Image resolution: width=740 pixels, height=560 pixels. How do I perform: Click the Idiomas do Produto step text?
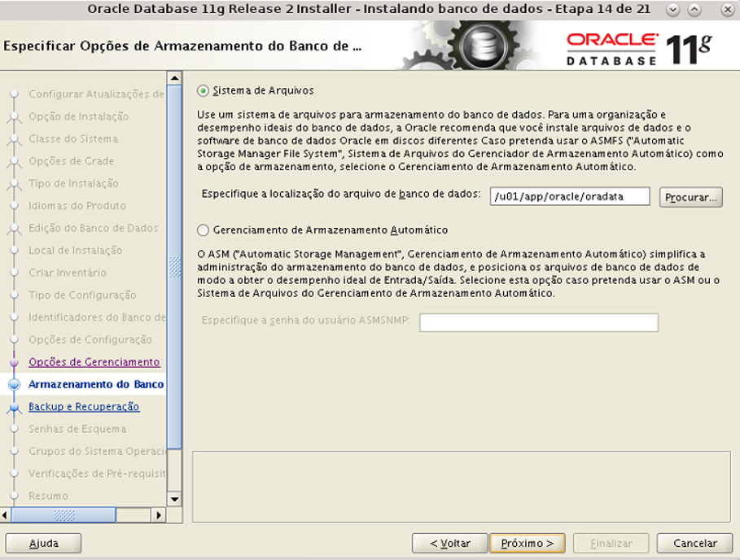(x=77, y=206)
